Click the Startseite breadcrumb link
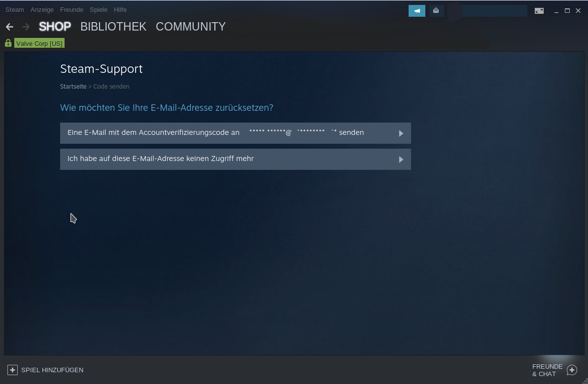The width and height of the screenshot is (588, 384). coord(73,87)
